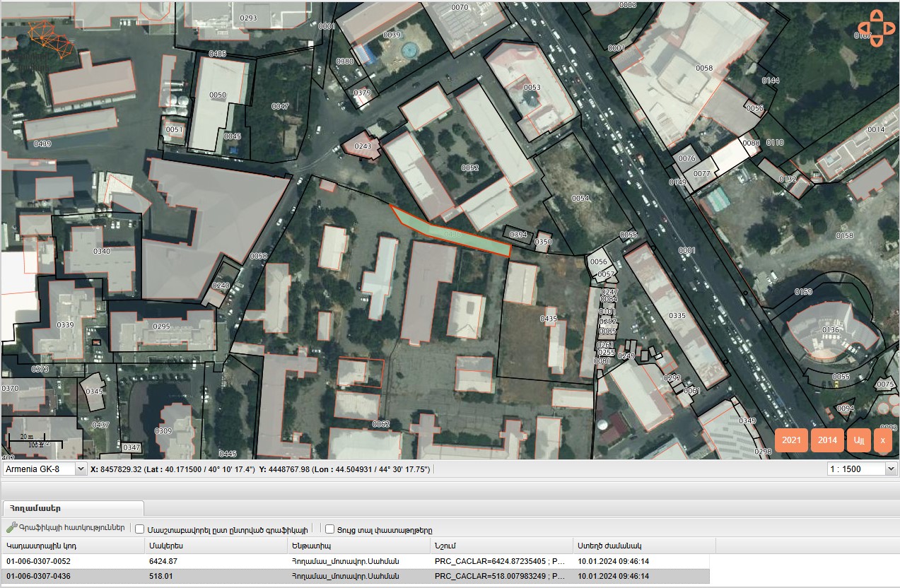
Task: Enable zoom by selected graphic checkbox
Action: (x=140, y=529)
